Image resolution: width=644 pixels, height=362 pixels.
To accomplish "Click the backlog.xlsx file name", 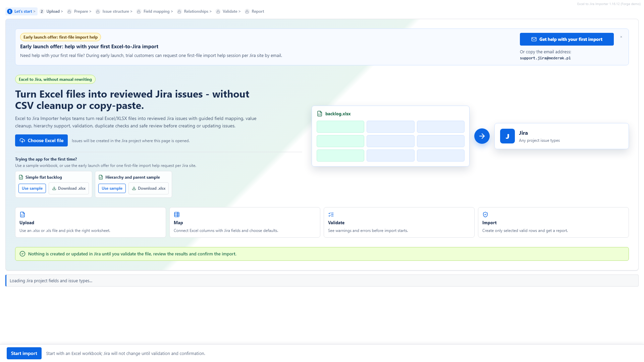I will (x=338, y=114).
